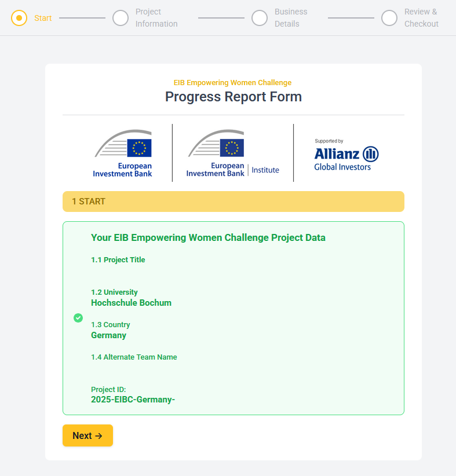The image size is (456, 476).
Task: Select the Start step label
Action: 43,18
